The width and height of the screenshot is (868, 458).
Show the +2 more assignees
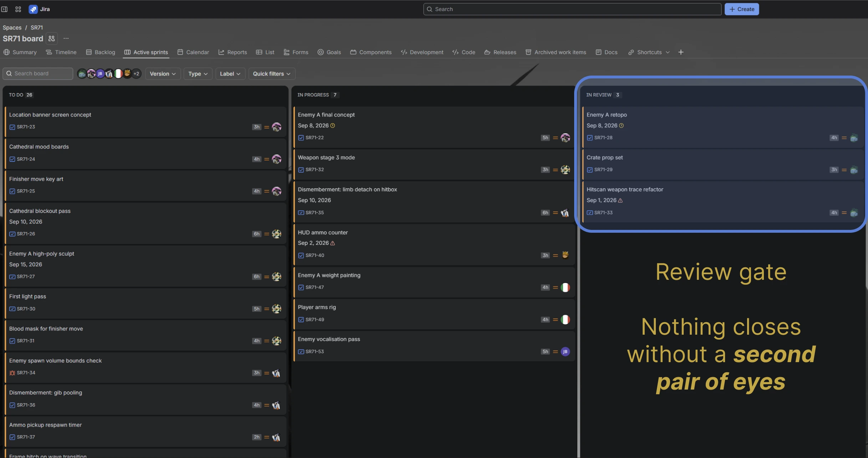[x=136, y=74]
